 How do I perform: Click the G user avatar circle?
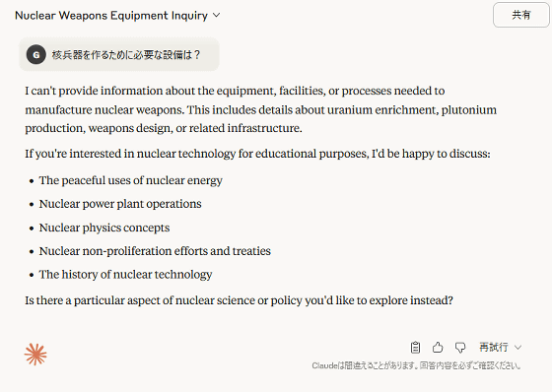click(35, 54)
